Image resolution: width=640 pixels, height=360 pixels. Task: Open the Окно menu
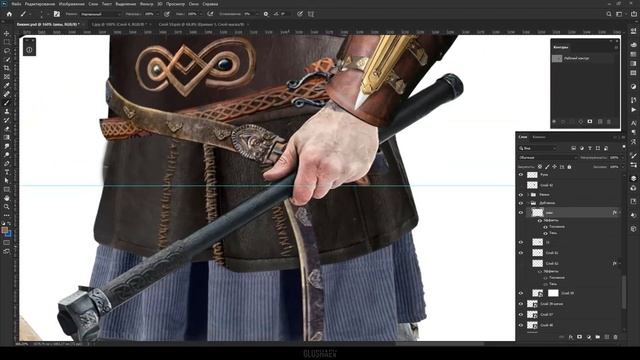pos(194,4)
